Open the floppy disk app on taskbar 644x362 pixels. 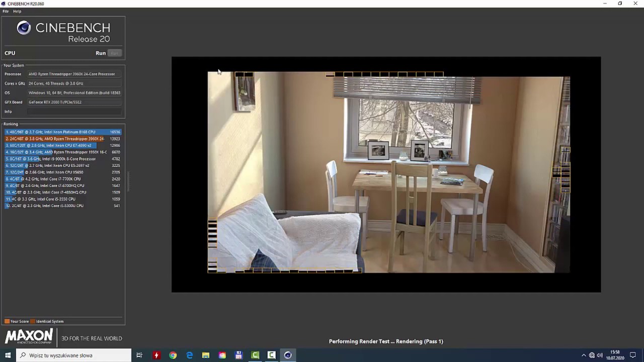(238, 355)
